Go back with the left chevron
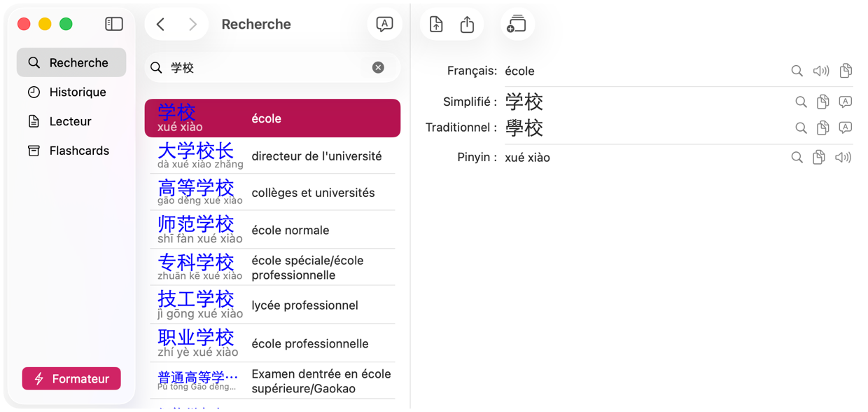 161,25
